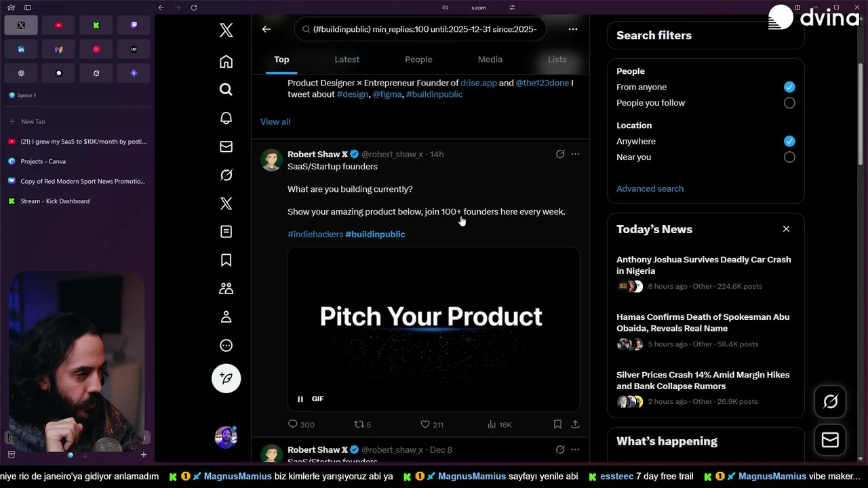Screen dimensions: 868x488
Task: Dismiss the Today's News panel
Action: click(x=786, y=229)
